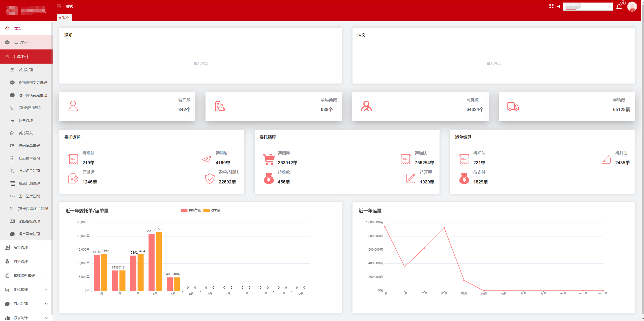Image resolution: width=644 pixels, height=321 pixels.
Task: Click the 64324个 司机数 value
Action: 475,110
